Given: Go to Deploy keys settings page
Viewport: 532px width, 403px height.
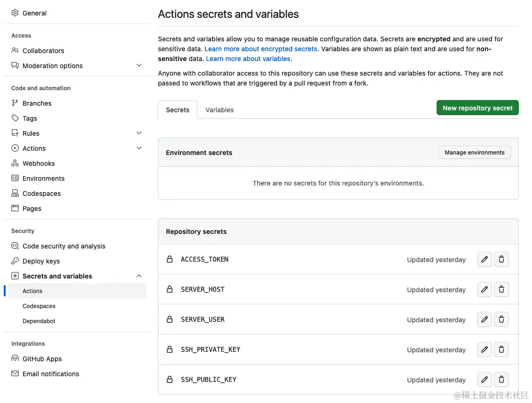Looking at the screenshot, I should coord(41,261).
